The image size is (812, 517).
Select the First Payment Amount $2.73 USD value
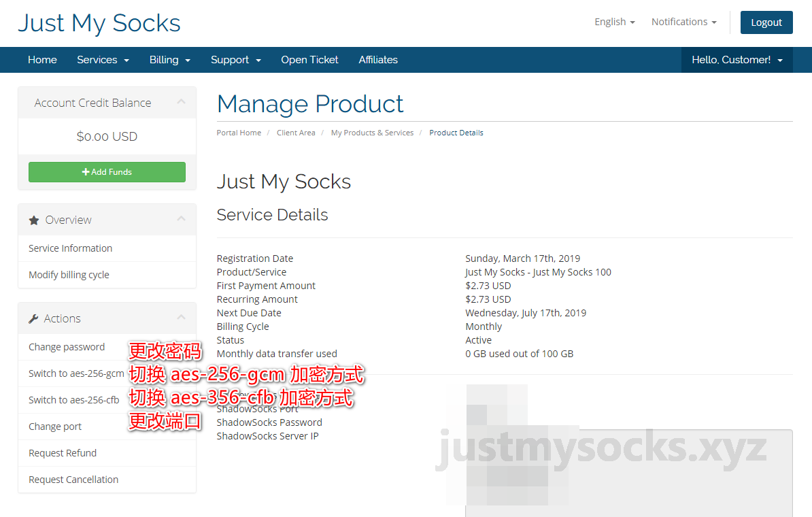(x=488, y=286)
